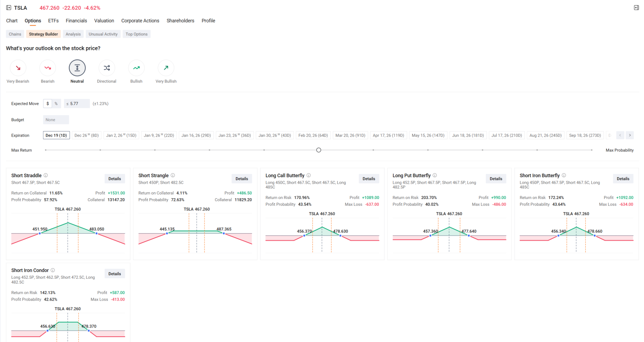Select Jan 23, 26 (36D) expiration
Screen dimensions: 644x342
click(x=235, y=135)
